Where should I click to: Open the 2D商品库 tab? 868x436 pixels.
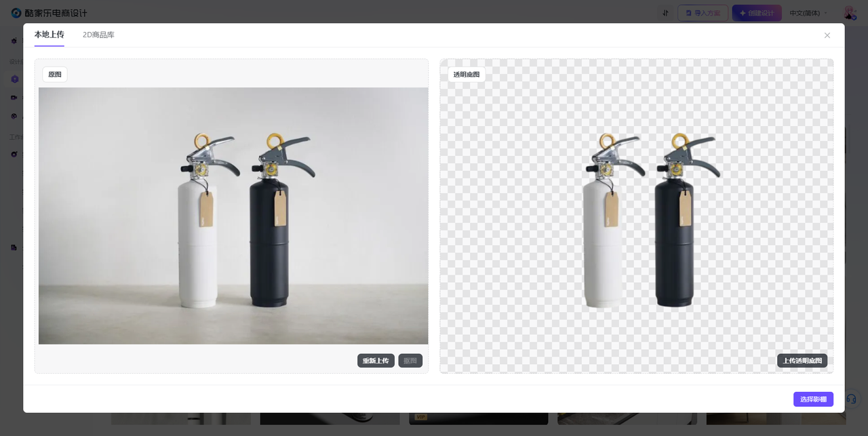tap(98, 35)
